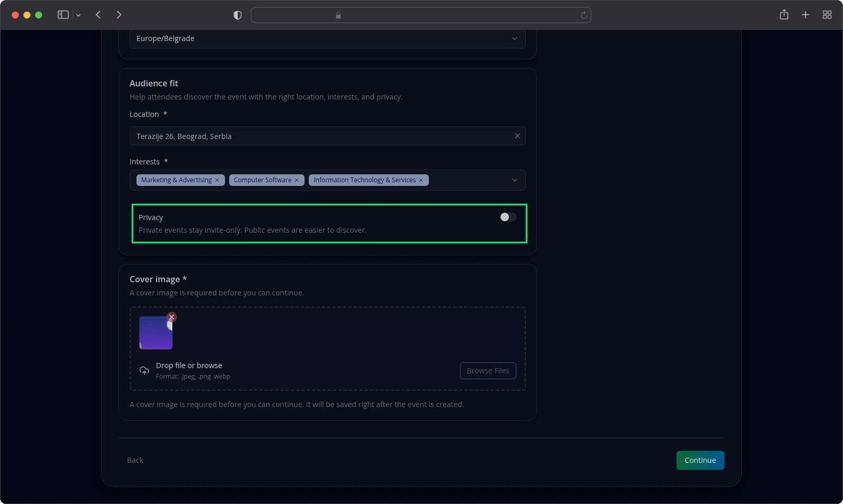This screenshot has height=504, width=843.
Task: Click the 'Cover image *' heading
Action: 158,279
